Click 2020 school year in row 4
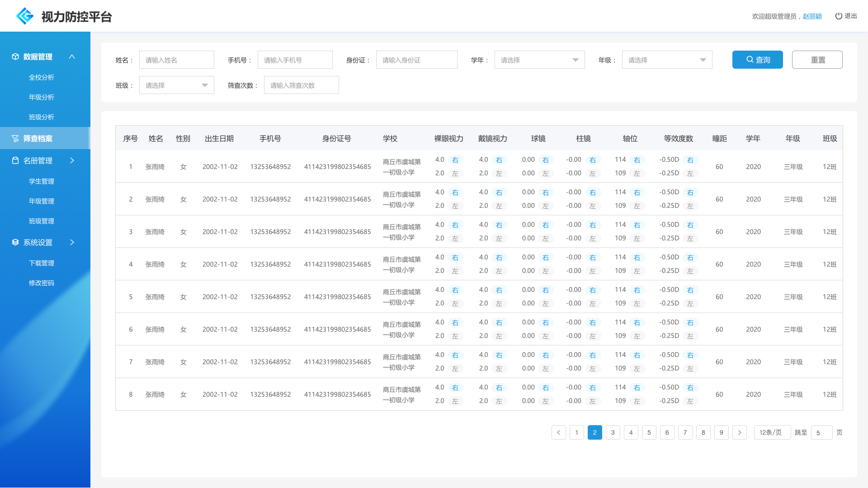The height and width of the screenshot is (488, 868). 754,264
